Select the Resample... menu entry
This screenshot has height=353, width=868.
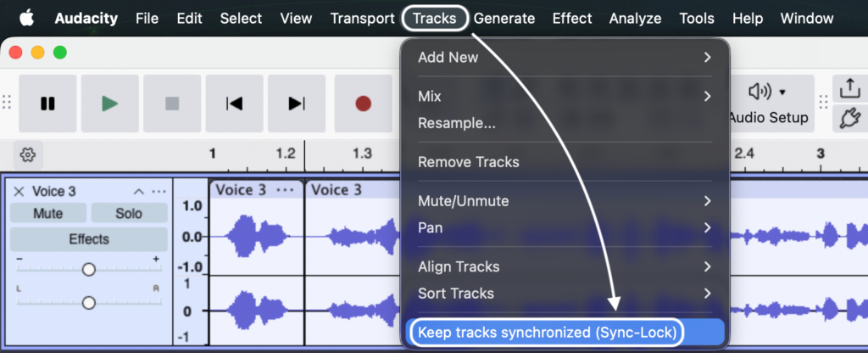click(457, 123)
